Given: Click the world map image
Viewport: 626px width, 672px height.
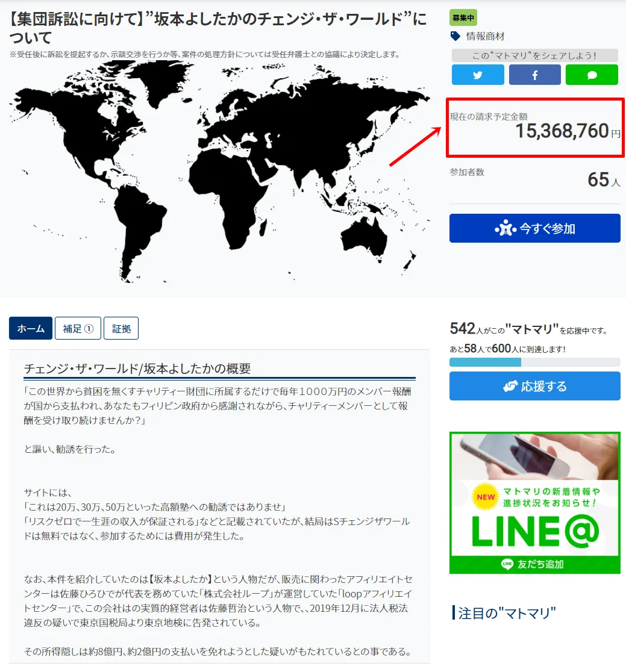Looking at the screenshot, I should 220,172.
